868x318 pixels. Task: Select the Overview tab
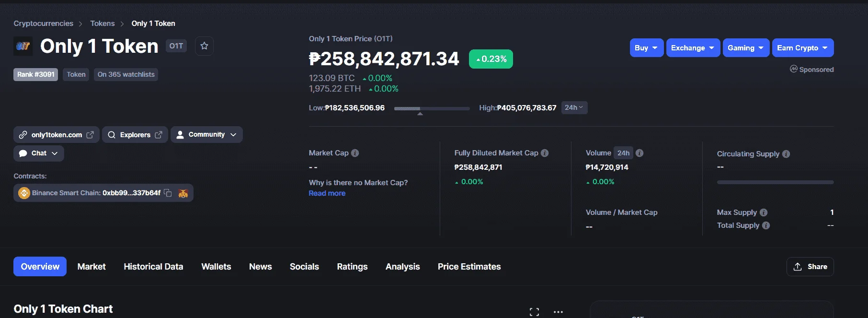pos(40,267)
